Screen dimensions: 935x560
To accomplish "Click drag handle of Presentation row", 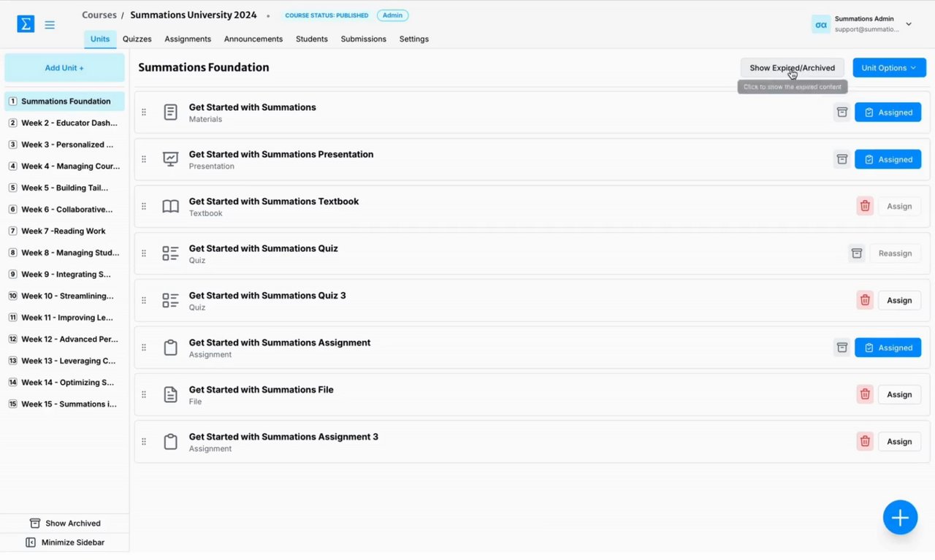I will [144, 159].
